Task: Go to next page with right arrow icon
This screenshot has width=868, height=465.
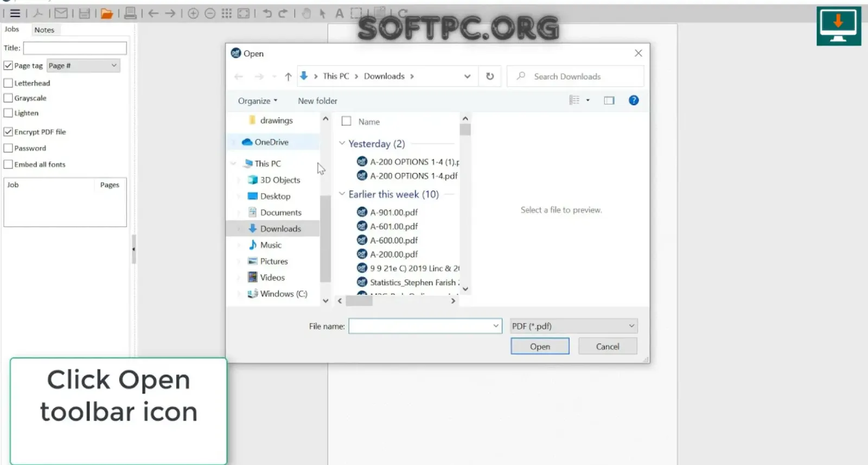Action: pos(170,14)
